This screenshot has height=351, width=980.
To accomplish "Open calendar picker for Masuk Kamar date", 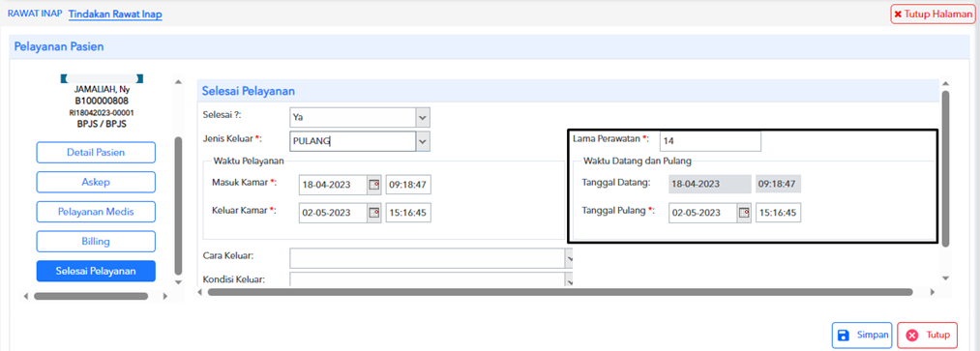I will click(x=374, y=185).
